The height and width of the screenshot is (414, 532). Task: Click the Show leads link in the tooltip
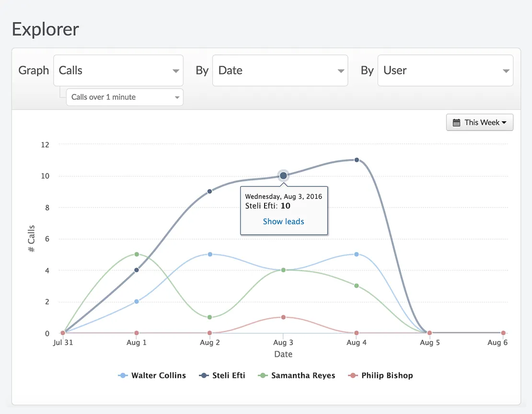pos(283,221)
